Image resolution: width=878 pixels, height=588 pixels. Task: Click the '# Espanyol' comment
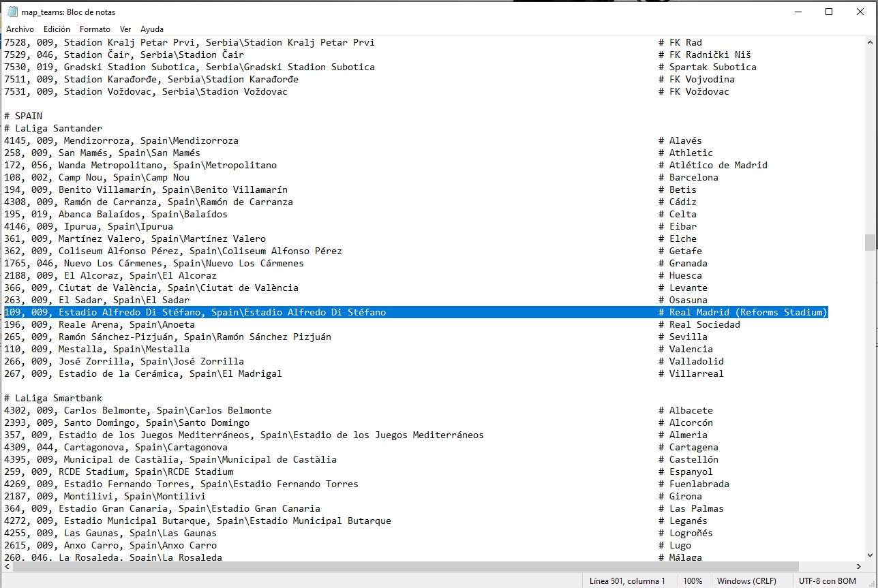[x=686, y=471]
